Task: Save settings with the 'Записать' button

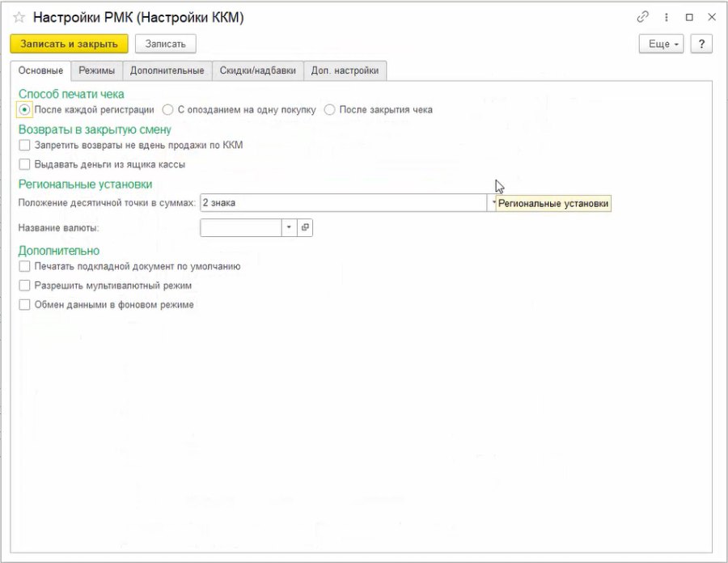Action: coord(165,44)
